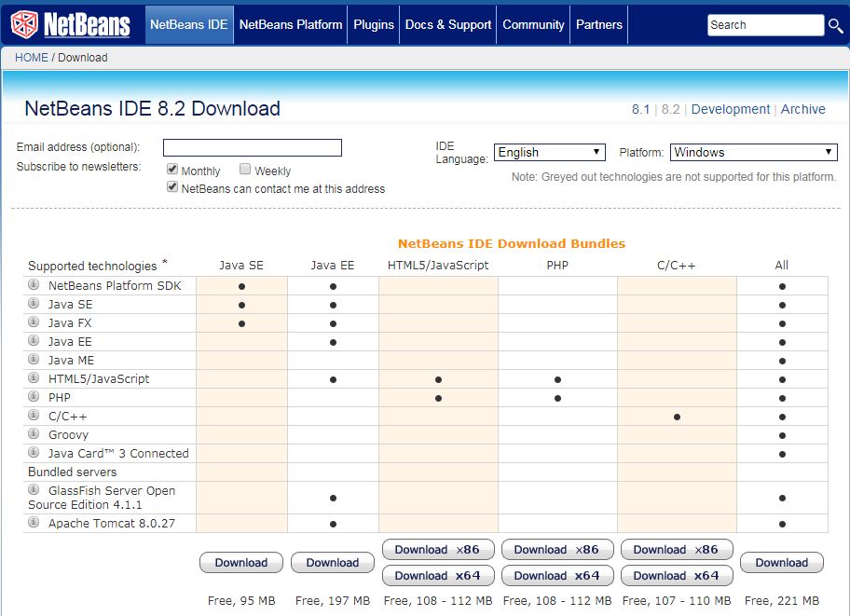850x616 pixels.
Task: Click the 'Apache Tomcat 8.0.27' label
Action: (112, 524)
